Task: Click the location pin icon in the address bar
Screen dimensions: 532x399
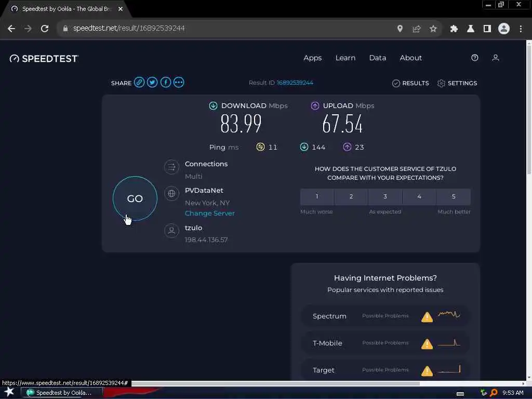Action: (400, 29)
